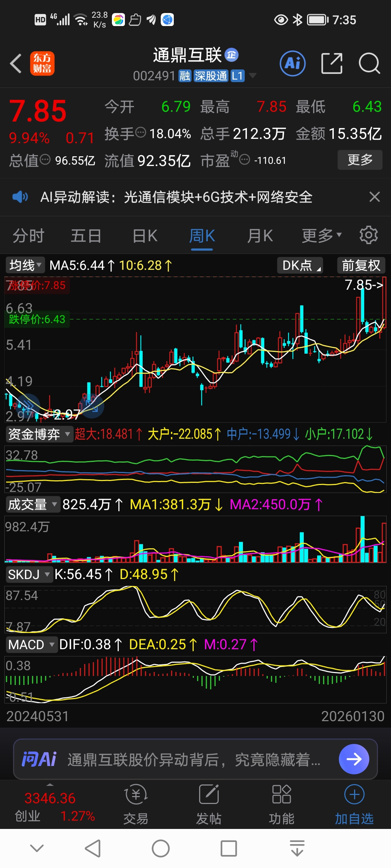Switch to the 五日 tab
This screenshot has width=391, height=868.
click(x=86, y=236)
